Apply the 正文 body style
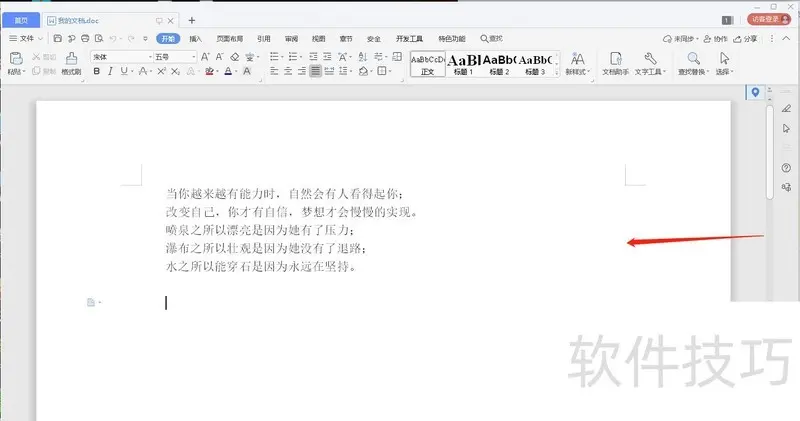Viewport: 800px width, 421px height. [428, 64]
